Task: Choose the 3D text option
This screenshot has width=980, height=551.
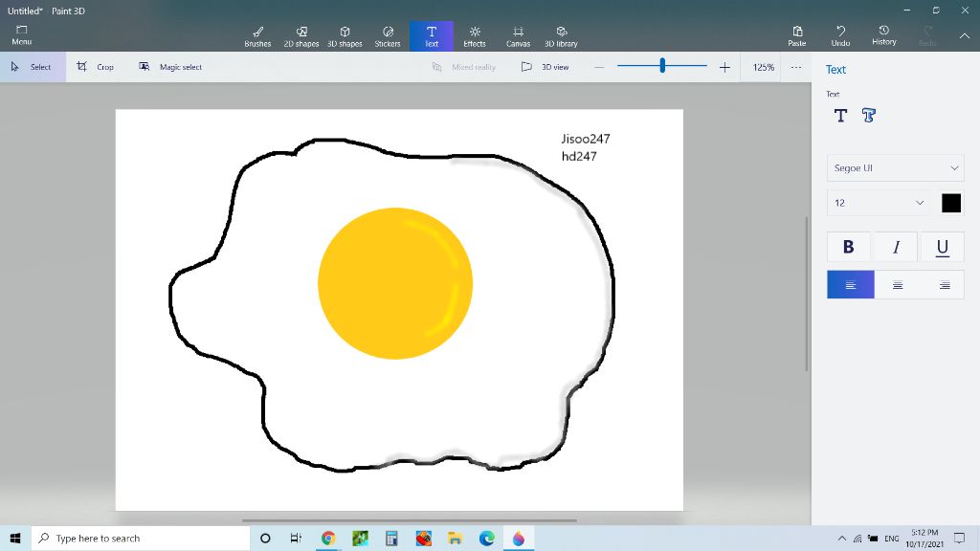Action: pyautogui.click(x=869, y=116)
